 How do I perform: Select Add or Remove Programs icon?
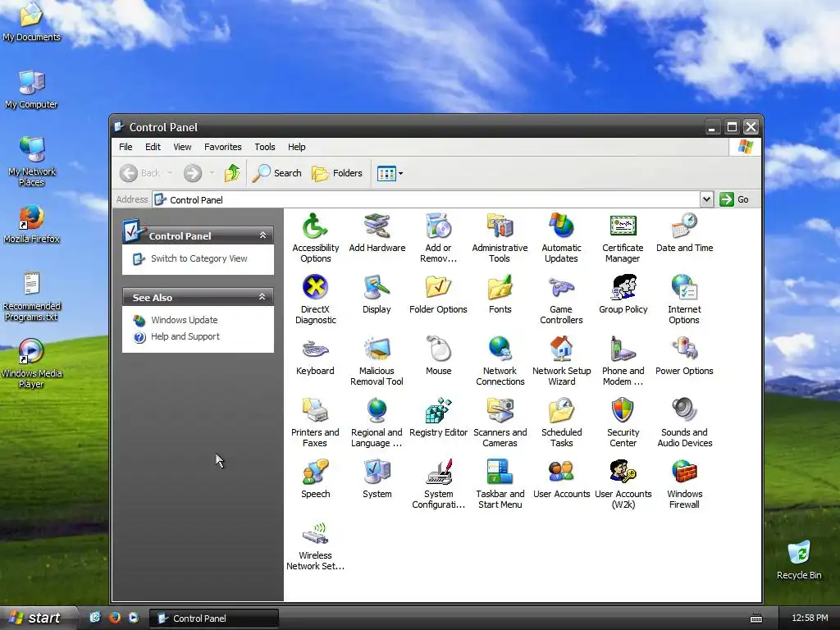tap(438, 238)
